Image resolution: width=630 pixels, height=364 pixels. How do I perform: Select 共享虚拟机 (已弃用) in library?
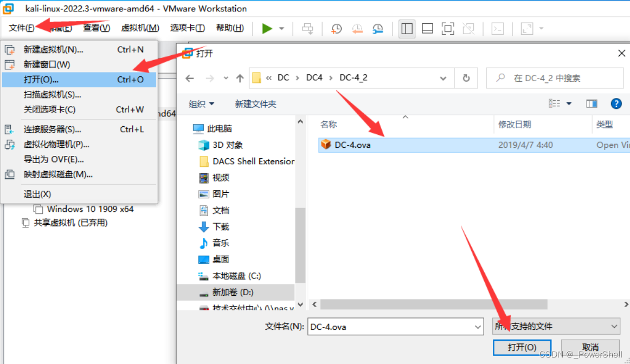coord(65,223)
